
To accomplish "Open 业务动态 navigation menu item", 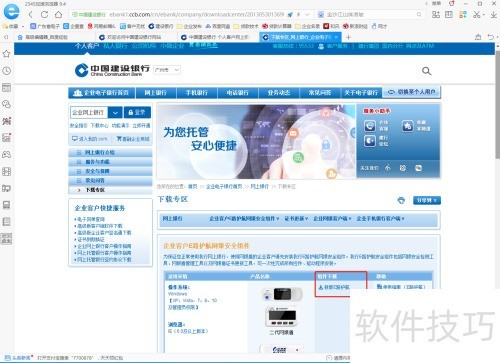I will pos(279,93).
